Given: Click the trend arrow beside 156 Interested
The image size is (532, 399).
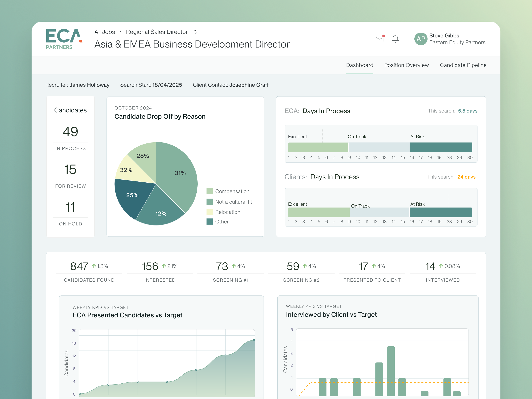Looking at the screenshot, I should tap(164, 266).
